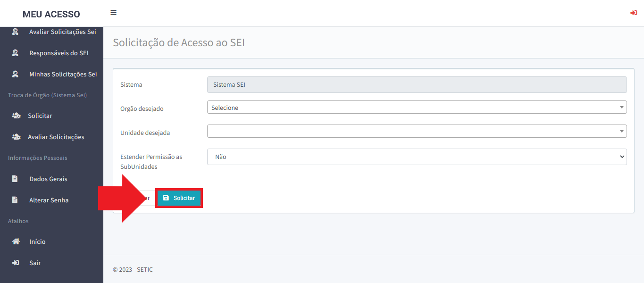Click the home icon beside Início
The image size is (644, 283).
pos(16,241)
